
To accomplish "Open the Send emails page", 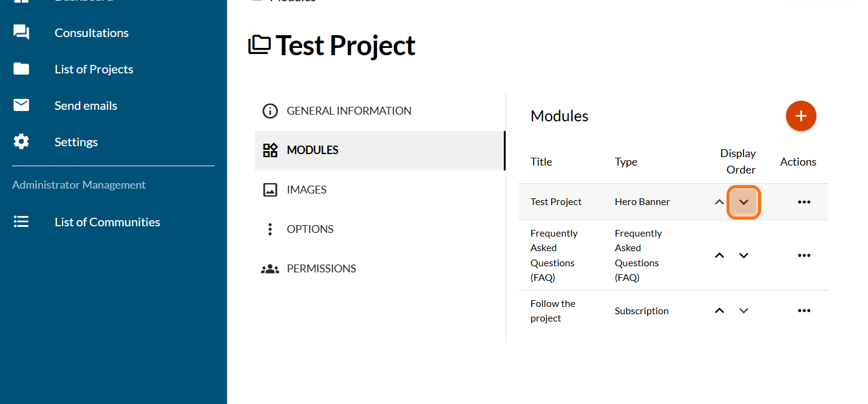I will (x=86, y=106).
